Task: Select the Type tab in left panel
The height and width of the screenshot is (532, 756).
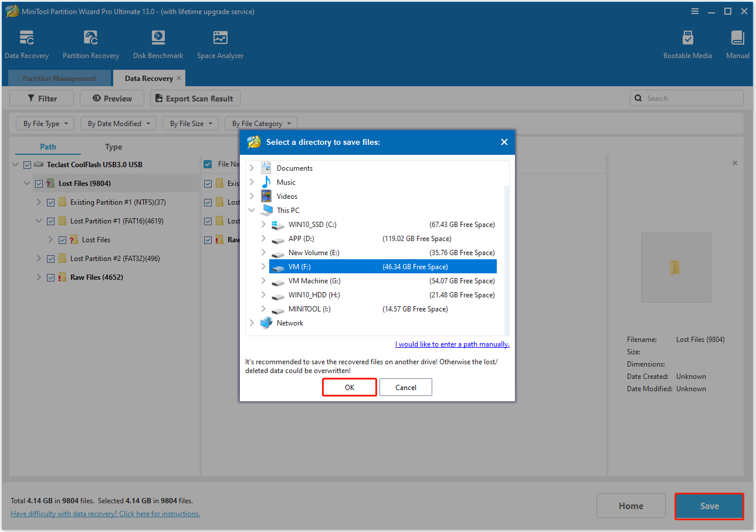Action: [113, 147]
